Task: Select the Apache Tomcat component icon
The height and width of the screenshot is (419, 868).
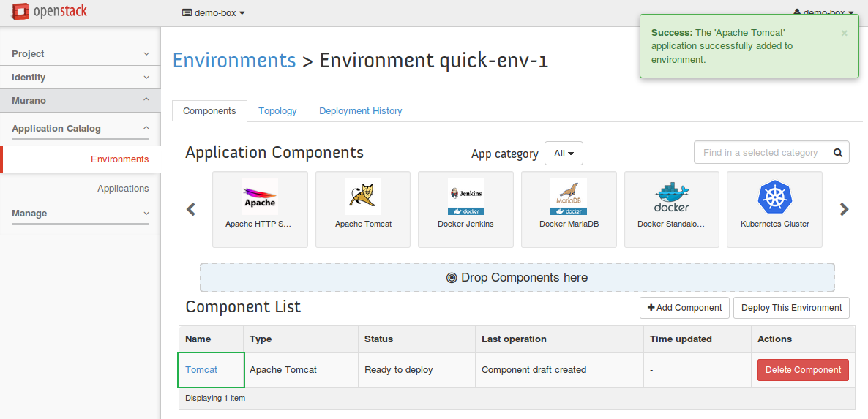Action: click(363, 197)
